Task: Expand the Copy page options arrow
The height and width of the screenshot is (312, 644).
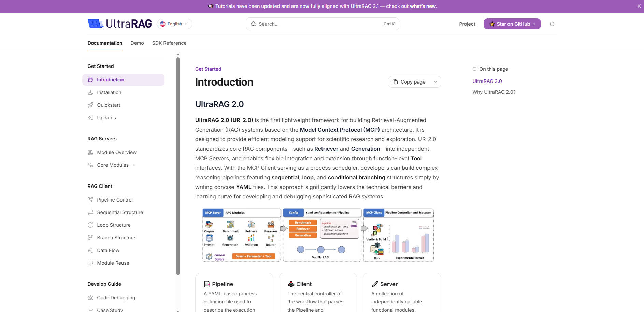Action: 435,82
